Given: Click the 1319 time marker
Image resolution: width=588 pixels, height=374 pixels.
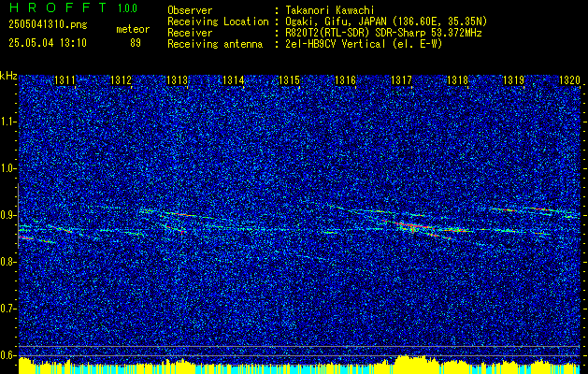Looking at the screenshot, I should point(513,79).
